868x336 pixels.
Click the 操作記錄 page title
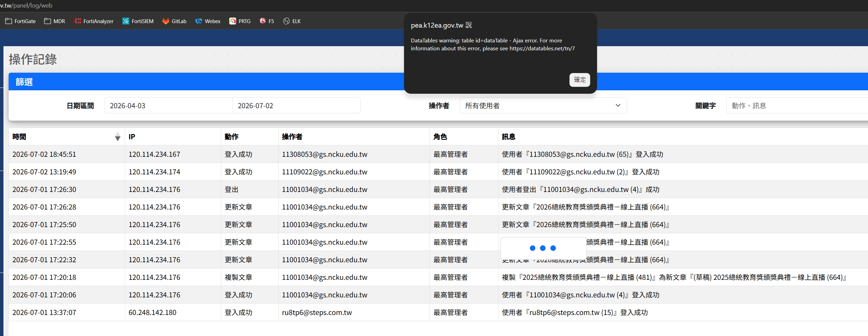tap(33, 59)
